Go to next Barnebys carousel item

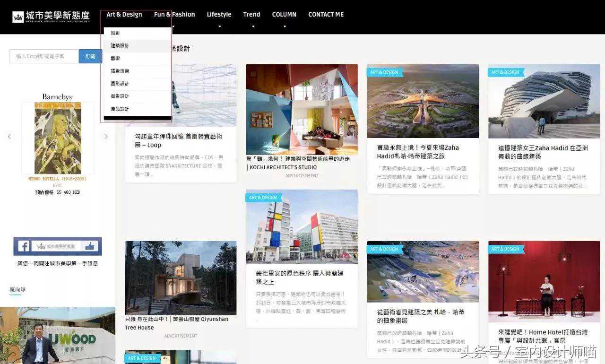pyautogui.click(x=106, y=137)
